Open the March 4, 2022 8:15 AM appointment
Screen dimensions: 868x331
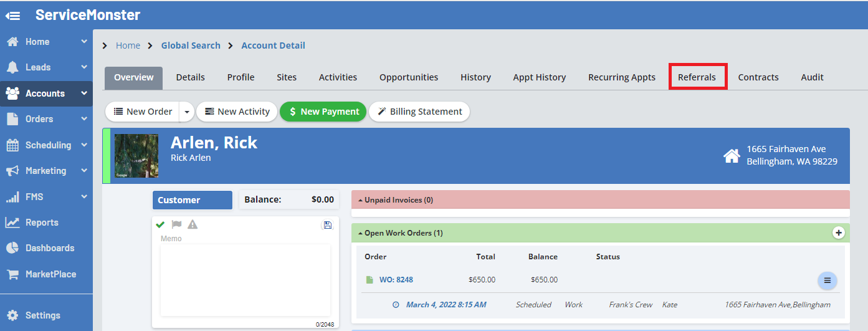[x=446, y=305]
